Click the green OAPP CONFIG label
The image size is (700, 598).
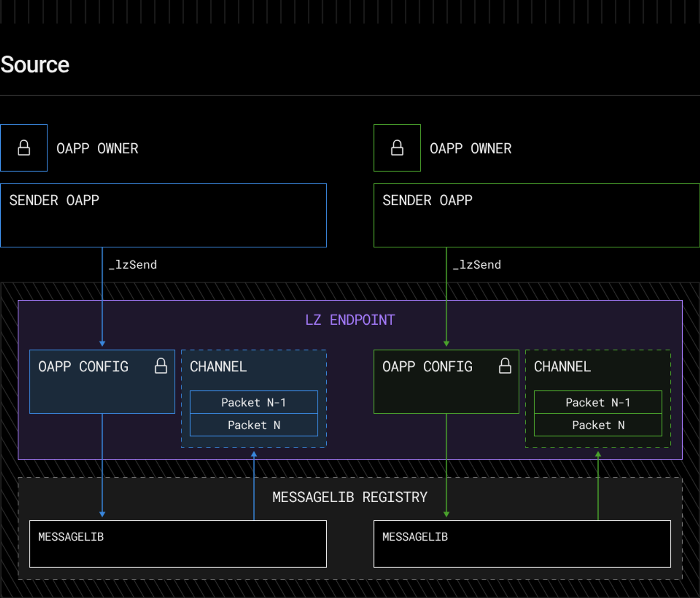tap(427, 367)
